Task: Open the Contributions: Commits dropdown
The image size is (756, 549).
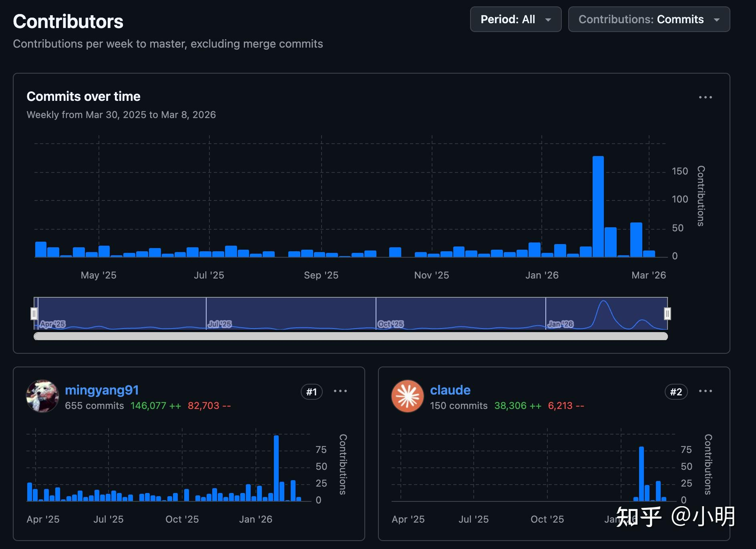Action: [x=649, y=19]
